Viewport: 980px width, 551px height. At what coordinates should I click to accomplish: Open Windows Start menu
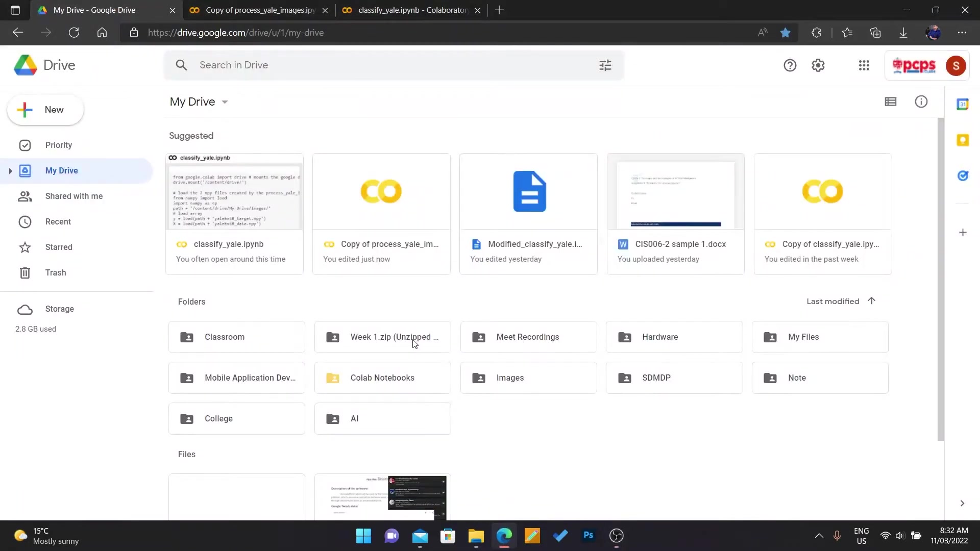363,536
